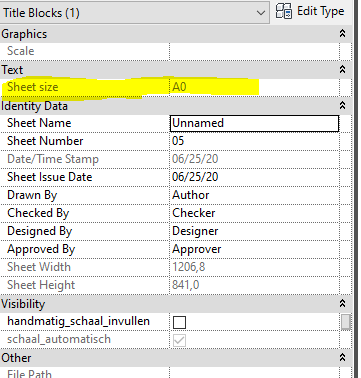The height and width of the screenshot is (378, 361).
Task: Collapse the Text section
Action: pyautogui.click(x=342, y=69)
